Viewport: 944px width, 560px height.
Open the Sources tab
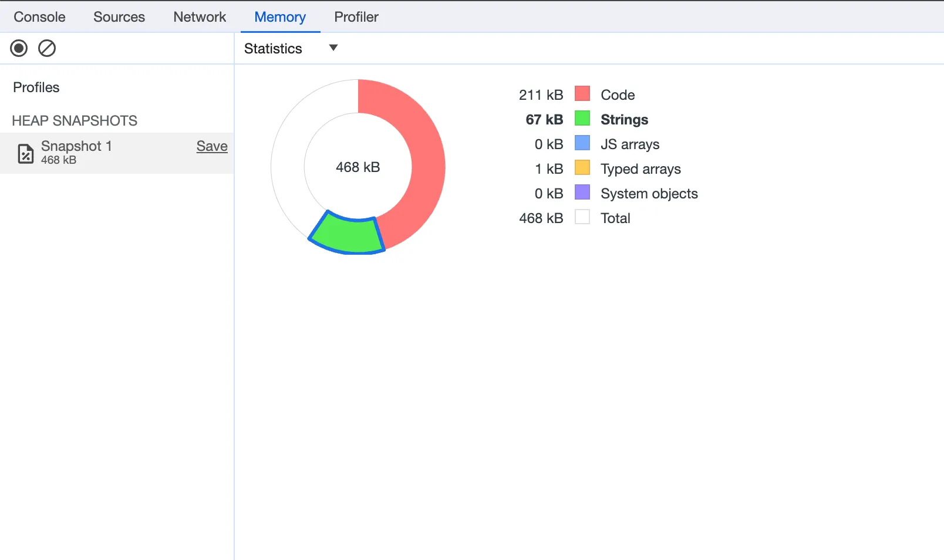point(119,17)
